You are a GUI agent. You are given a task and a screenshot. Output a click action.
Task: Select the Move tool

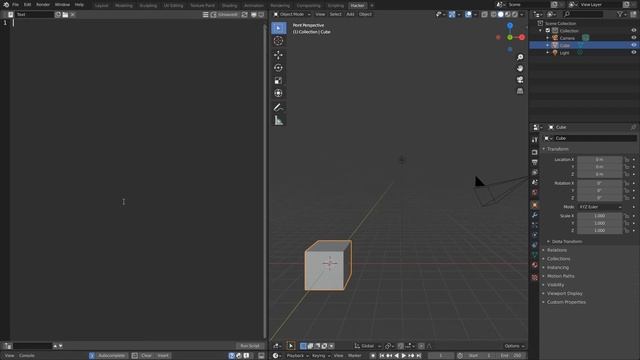click(x=278, y=55)
